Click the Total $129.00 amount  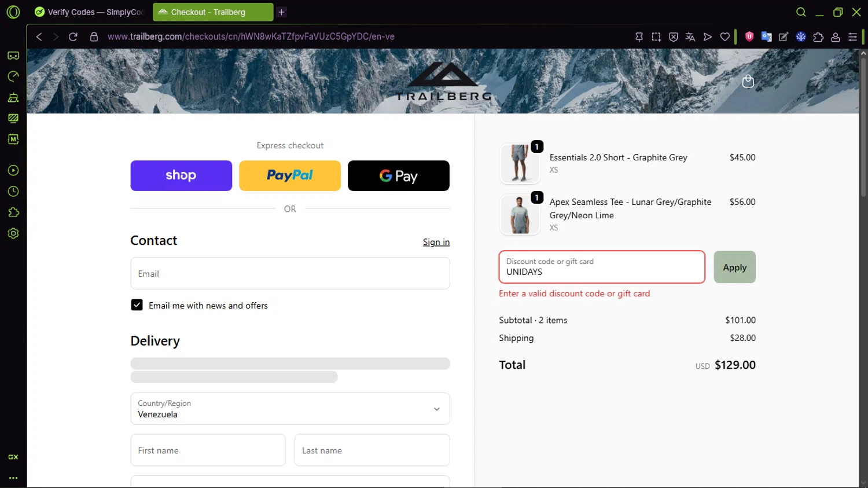[x=735, y=365]
